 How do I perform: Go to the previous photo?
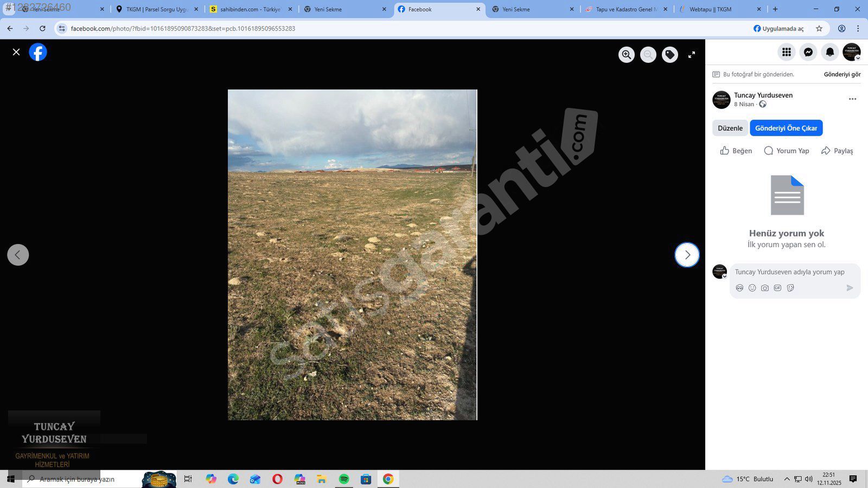point(18,255)
